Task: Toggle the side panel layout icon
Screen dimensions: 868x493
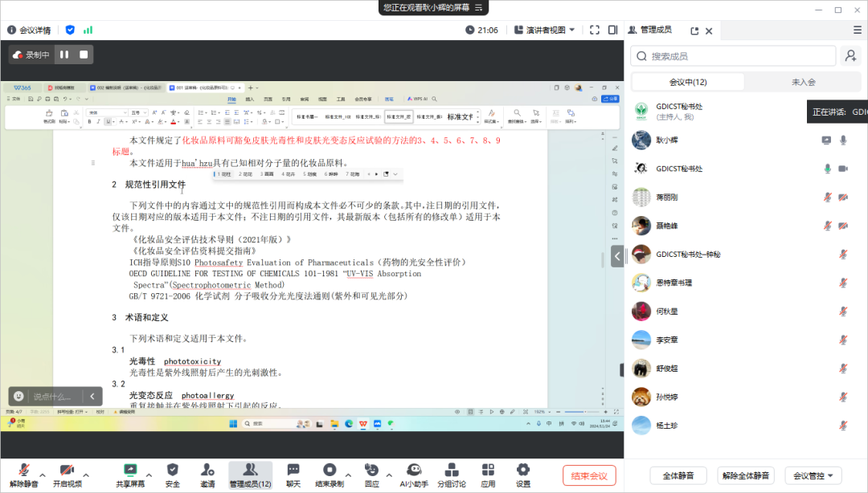Action: pos(612,30)
